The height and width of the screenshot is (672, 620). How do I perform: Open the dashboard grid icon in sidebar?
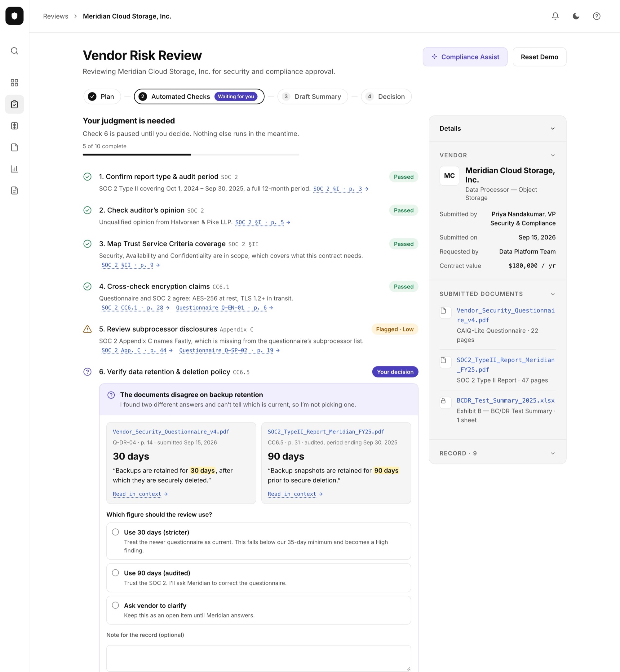(x=15, y=83)
